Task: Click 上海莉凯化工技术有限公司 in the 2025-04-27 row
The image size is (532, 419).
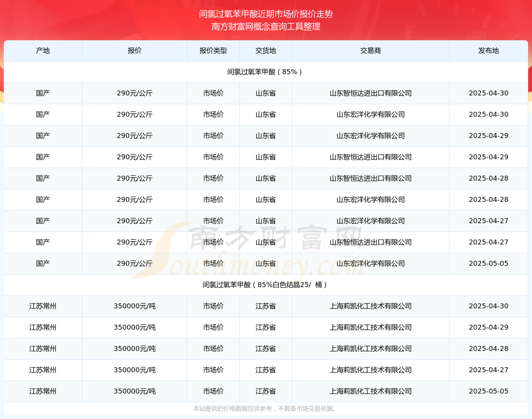Action: coord(370,370)
